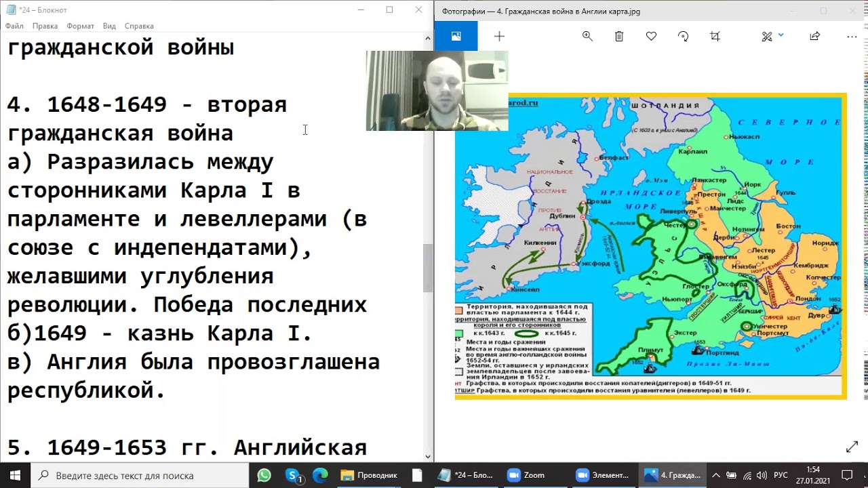This screenshot has height=488, width=868.
Task: Click the word 'республикой.' in Notepad
Action: [x=87, y=391]
